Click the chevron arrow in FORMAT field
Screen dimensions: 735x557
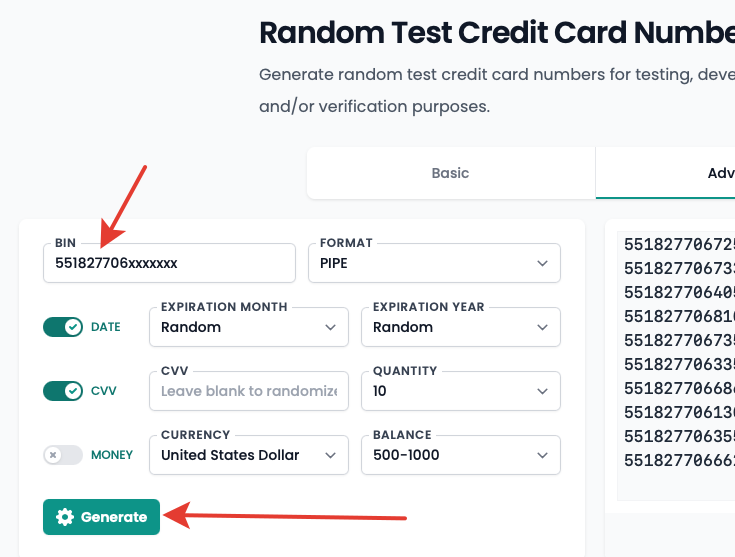(x=542, y=263)
